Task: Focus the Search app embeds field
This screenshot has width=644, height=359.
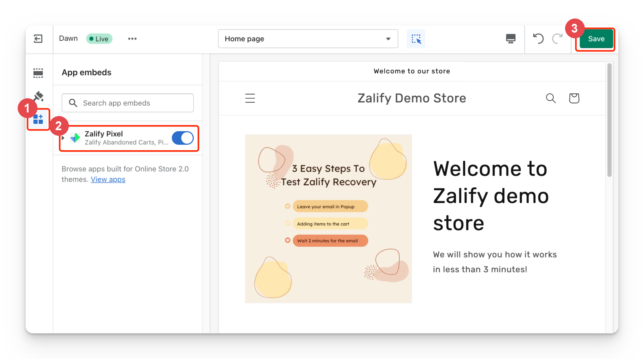Action: coord(128,103)
